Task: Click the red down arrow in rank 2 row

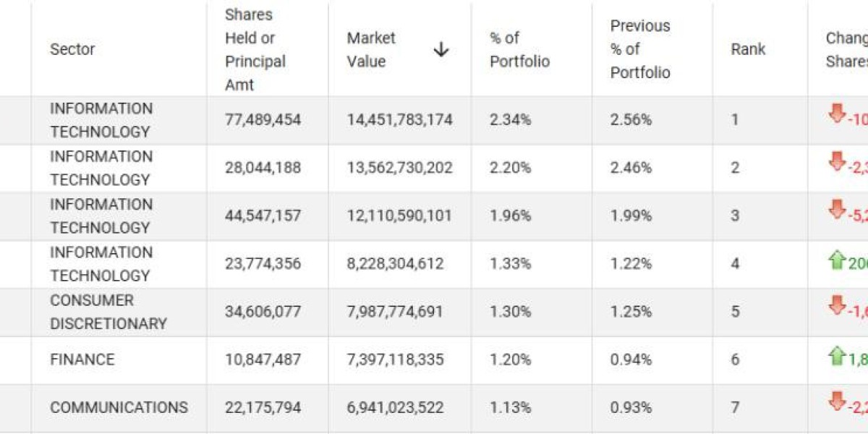Action: pos(837,161)
